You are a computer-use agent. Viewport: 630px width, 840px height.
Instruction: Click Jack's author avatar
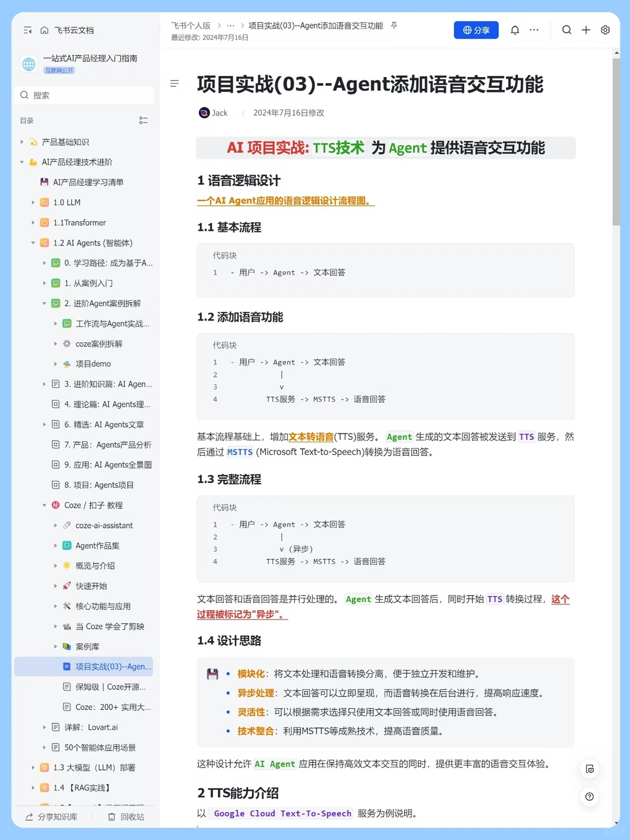[x=204, y=113]
